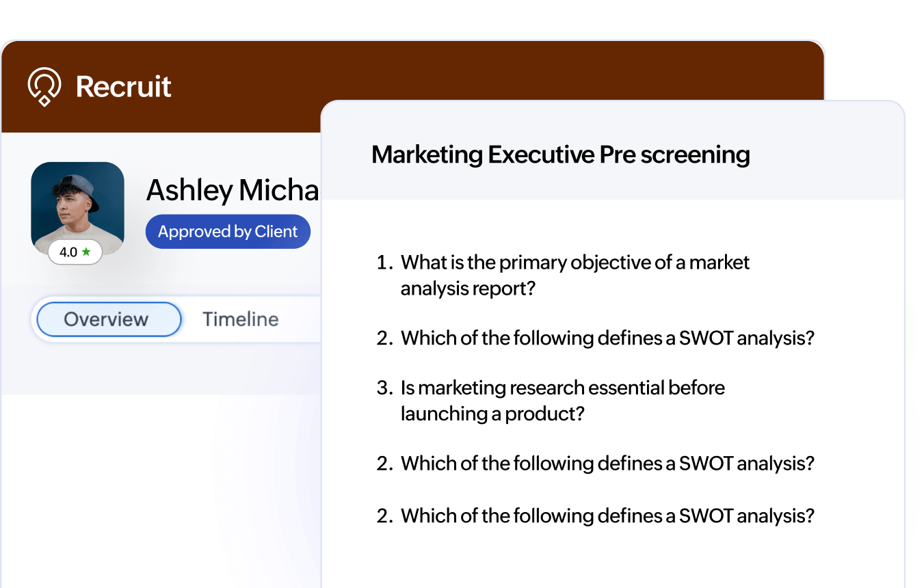Click the Marketing Executive Pre screening title
The width and height of the screenshot is (924, 588).
point(560,155)
